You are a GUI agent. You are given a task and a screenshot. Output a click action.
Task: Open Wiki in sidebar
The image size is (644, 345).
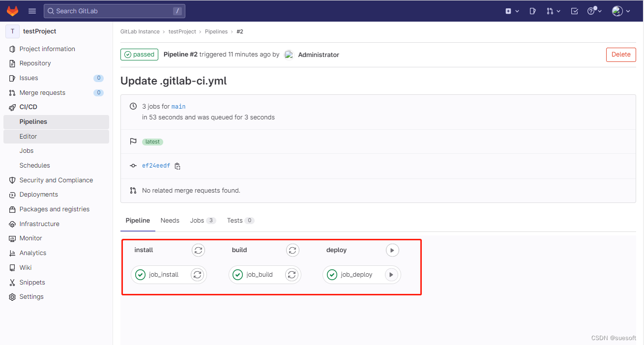click(26, 267)
